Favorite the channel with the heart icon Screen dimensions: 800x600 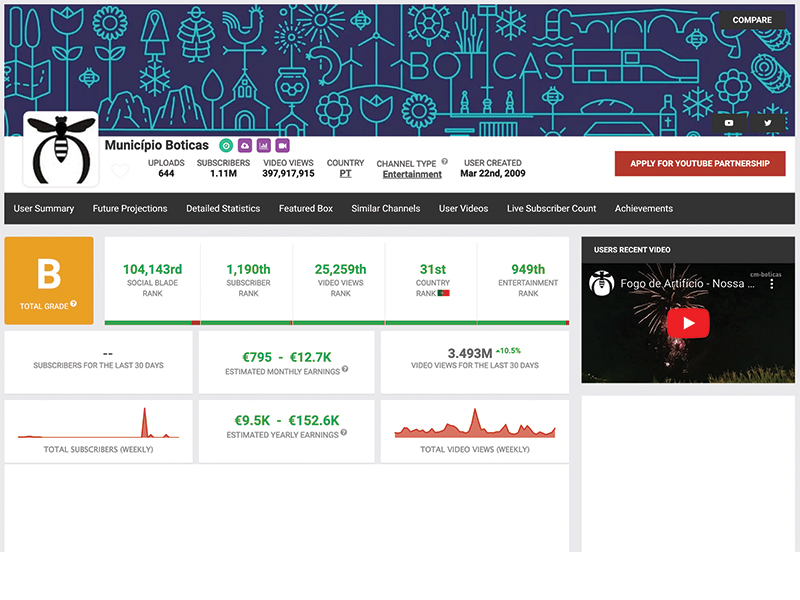[x=120, y=170]
